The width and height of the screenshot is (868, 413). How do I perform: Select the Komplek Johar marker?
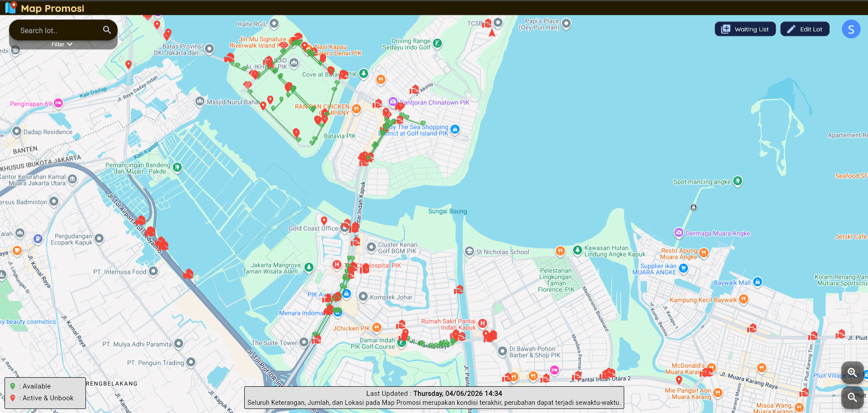click(x=363, y=297)
